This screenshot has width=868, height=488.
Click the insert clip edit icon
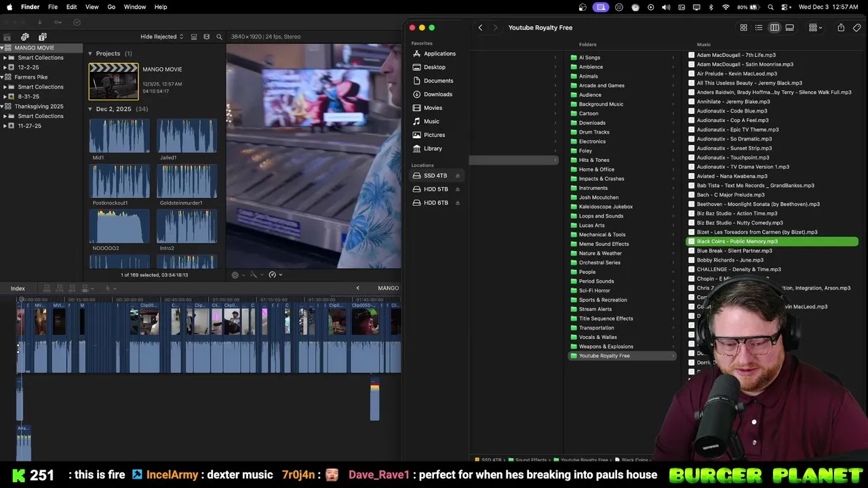pyautogui.click(x=60, y=289)
